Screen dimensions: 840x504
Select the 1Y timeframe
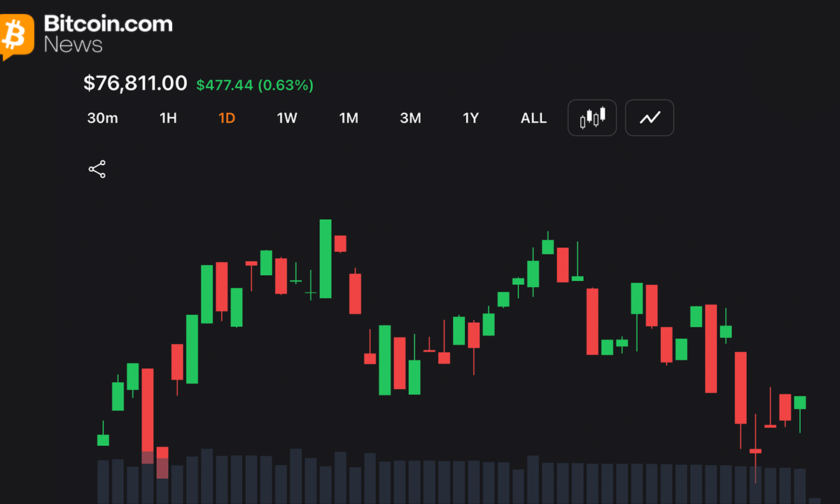pyautogui.click(x=471, y=118)
